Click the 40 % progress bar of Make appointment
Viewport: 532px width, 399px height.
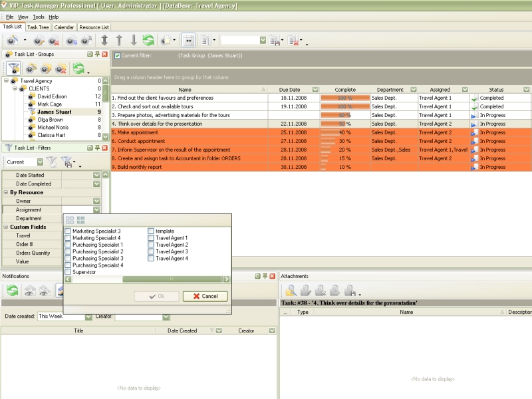pyautogui.click(x=345, y=132)
